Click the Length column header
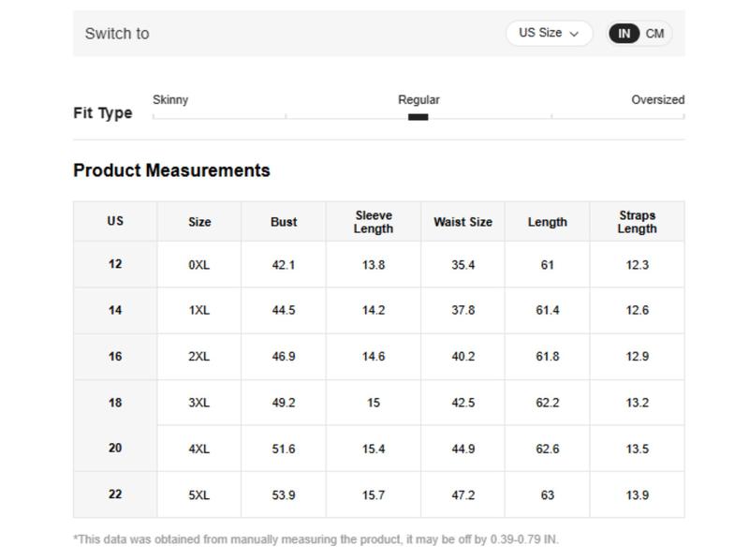Screen dimensions: 749x560 click(x=547, y=222)
